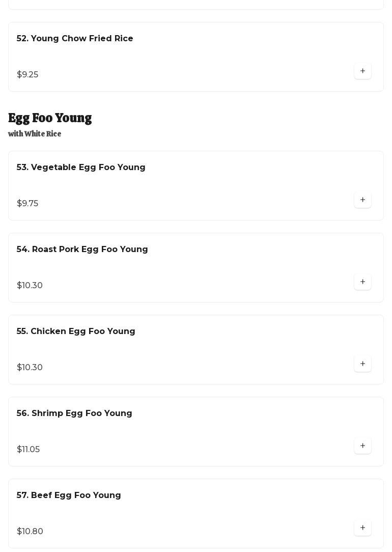The width and height of the screenshot is (392, 552).
Task: Open the 53. Vegetable Egg Foo Young title
Action: coord(81,168)
